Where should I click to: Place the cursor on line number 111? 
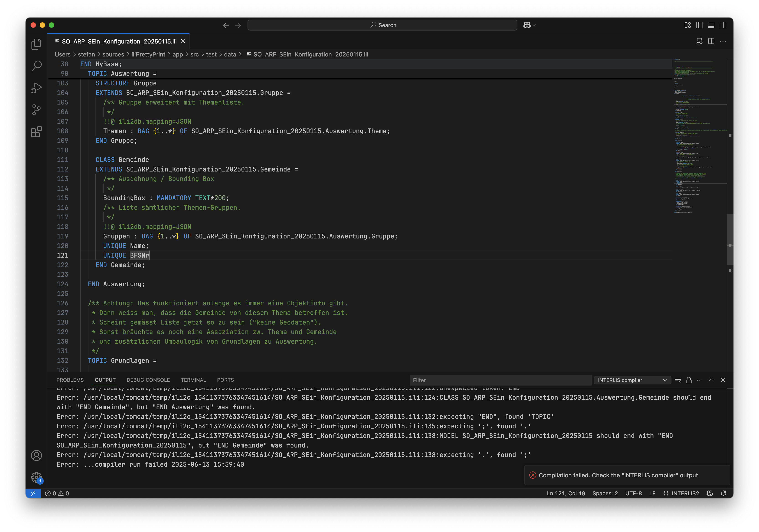(62, 160)
